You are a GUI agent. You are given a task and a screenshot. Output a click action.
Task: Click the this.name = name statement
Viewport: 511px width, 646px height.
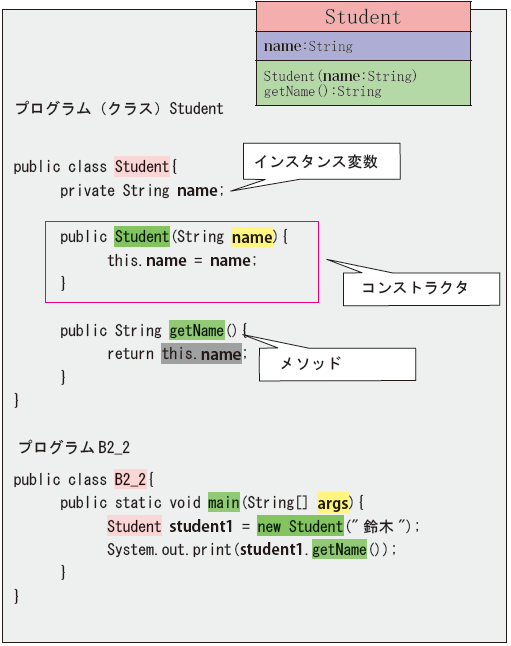click(182, 260)
